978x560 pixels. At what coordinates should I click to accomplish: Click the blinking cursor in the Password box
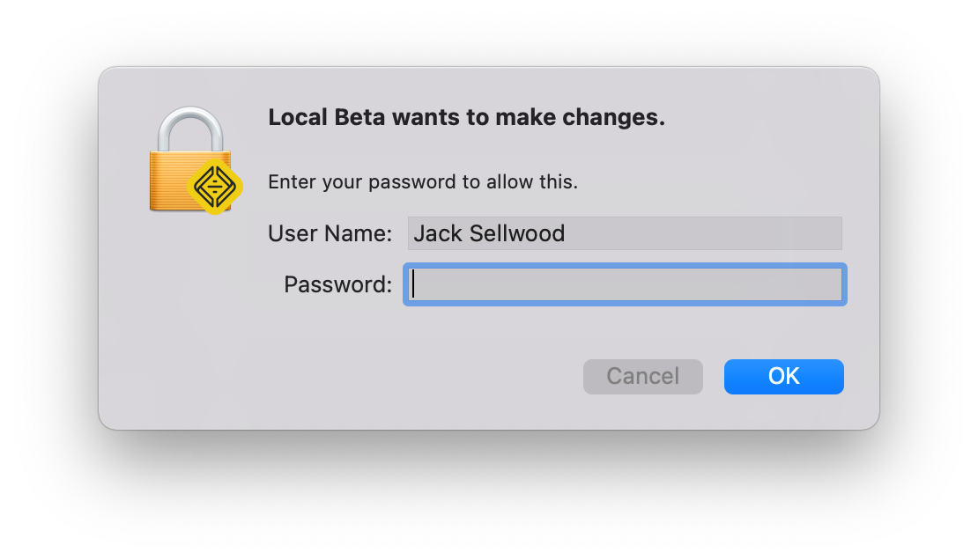click(413, 284)
